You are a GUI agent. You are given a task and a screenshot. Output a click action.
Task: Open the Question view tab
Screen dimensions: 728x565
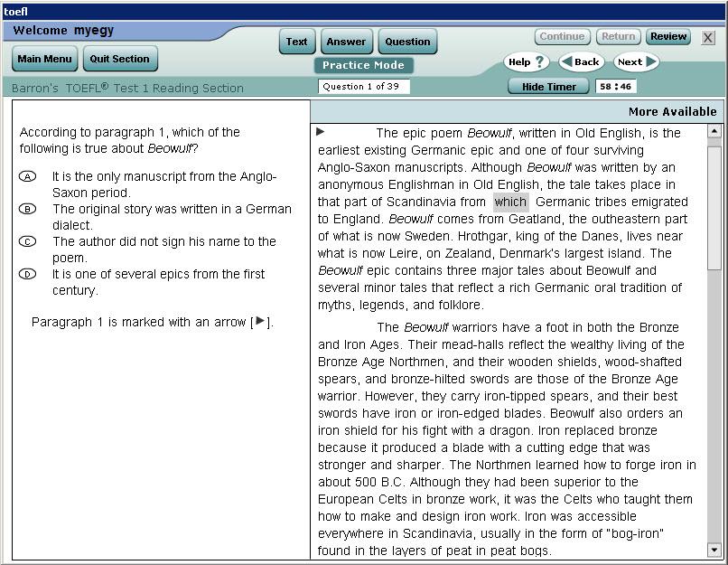(x=407, y=42)
